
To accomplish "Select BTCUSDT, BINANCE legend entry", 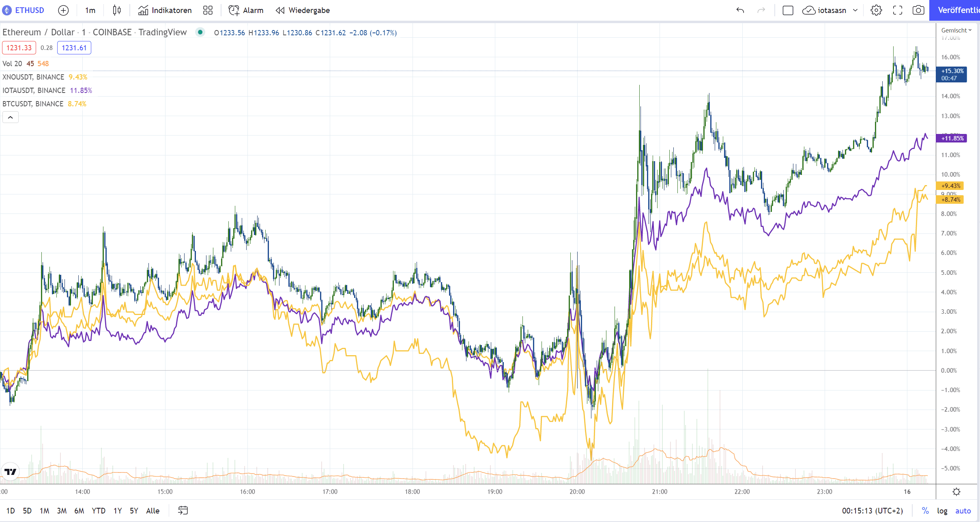I will [33, 104].
